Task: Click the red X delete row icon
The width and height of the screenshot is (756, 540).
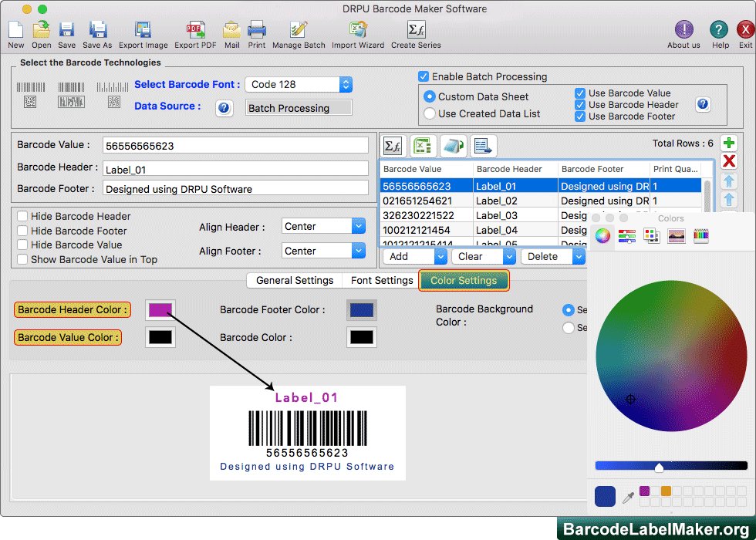Action: tap(728, 161)
